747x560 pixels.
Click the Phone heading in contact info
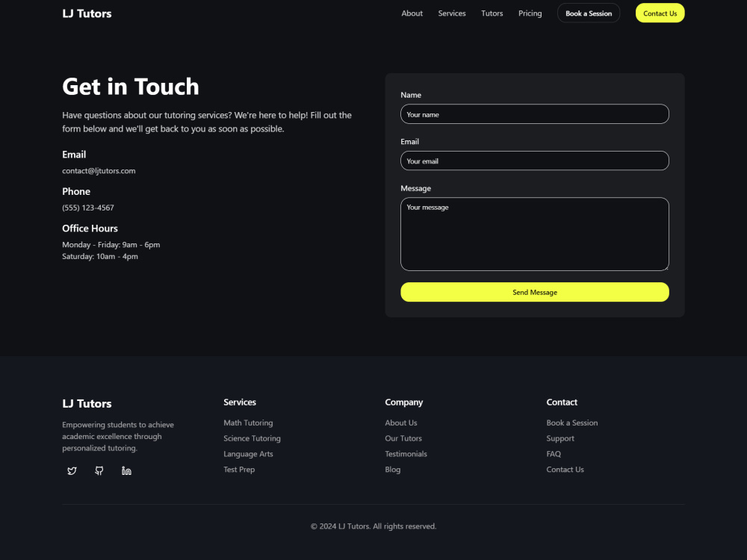click(75, 191)
